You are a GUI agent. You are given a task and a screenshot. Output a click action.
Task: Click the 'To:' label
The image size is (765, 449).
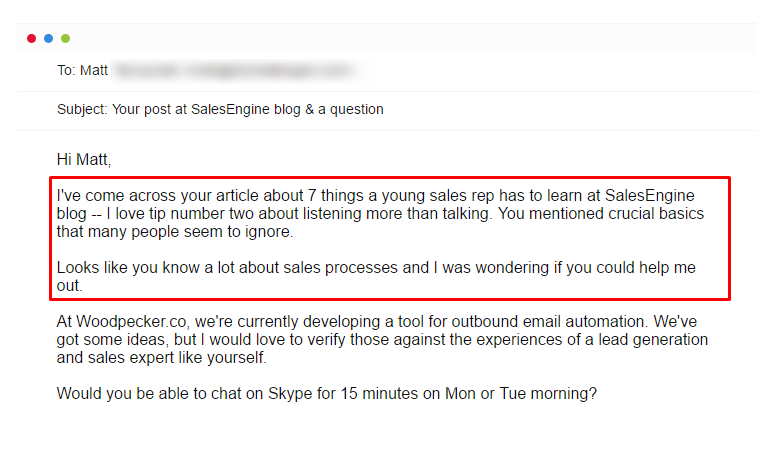click(66, 70)
